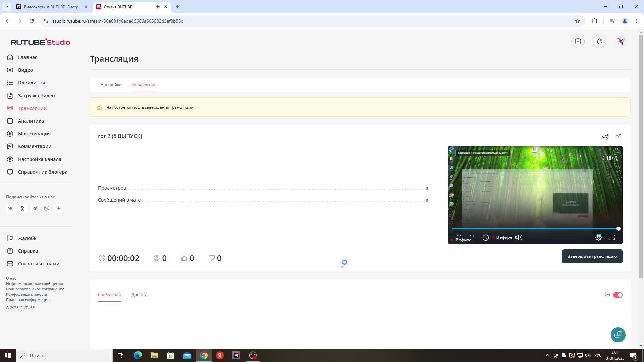Open Аналитика in the sidebar

pos(31,121)
